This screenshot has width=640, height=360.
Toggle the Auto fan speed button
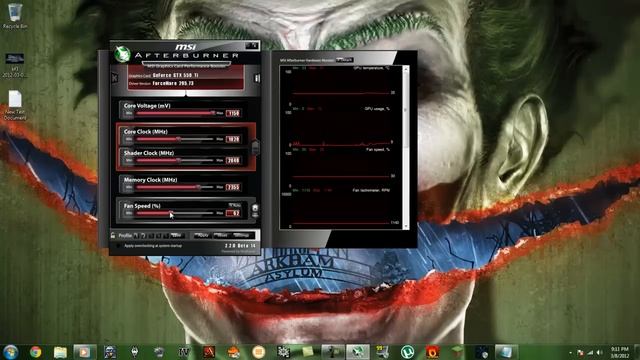coord(234,205)
